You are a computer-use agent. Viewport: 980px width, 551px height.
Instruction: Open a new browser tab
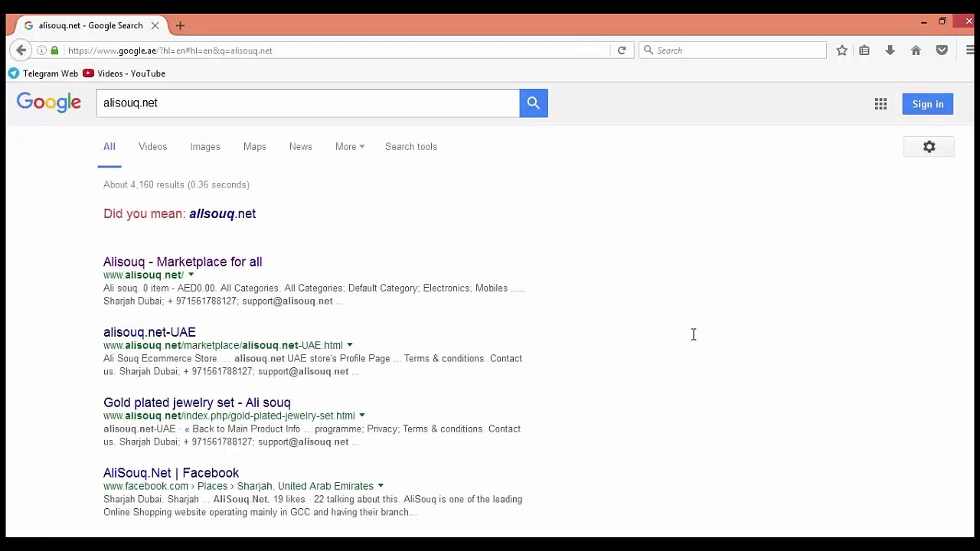click(x=180, y=25)
